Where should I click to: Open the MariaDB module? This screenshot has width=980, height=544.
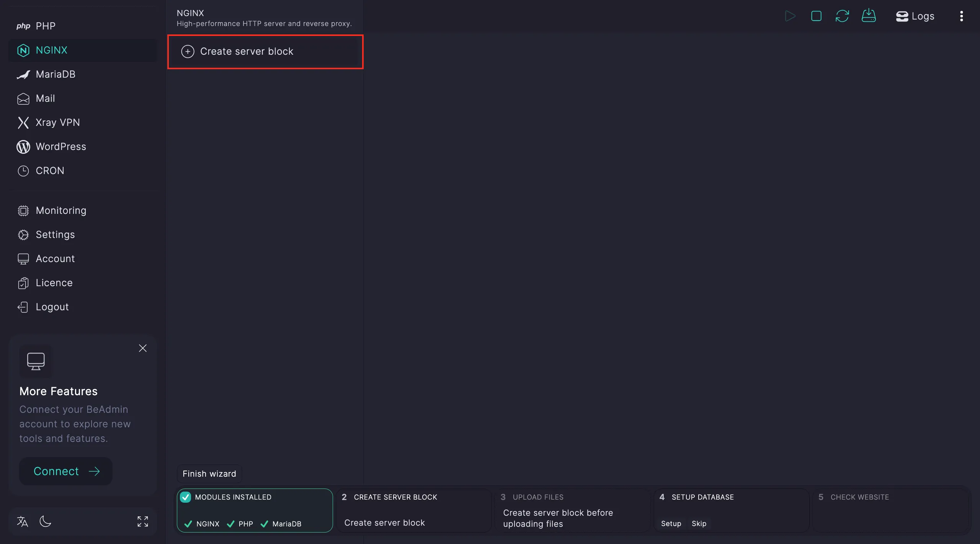(x=83, y=74)
